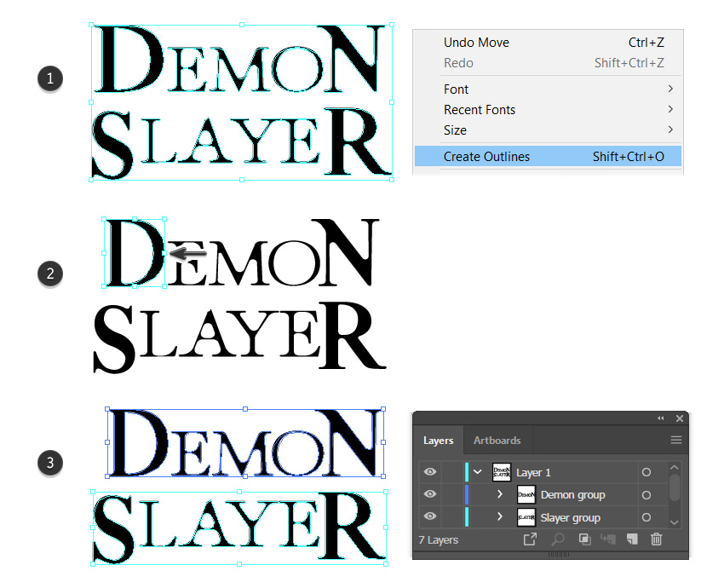
Task: Click the '7 Layers' status text
Action: 438,539
